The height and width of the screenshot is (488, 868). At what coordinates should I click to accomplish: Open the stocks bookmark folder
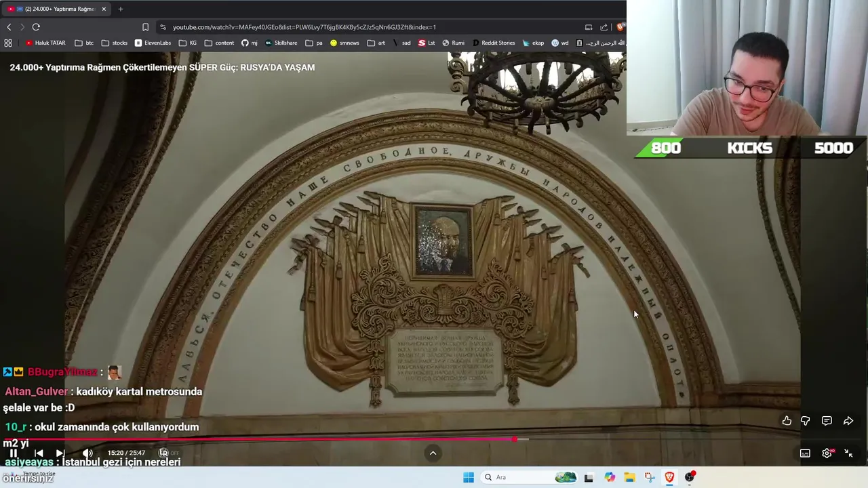(x=115, y=43)
